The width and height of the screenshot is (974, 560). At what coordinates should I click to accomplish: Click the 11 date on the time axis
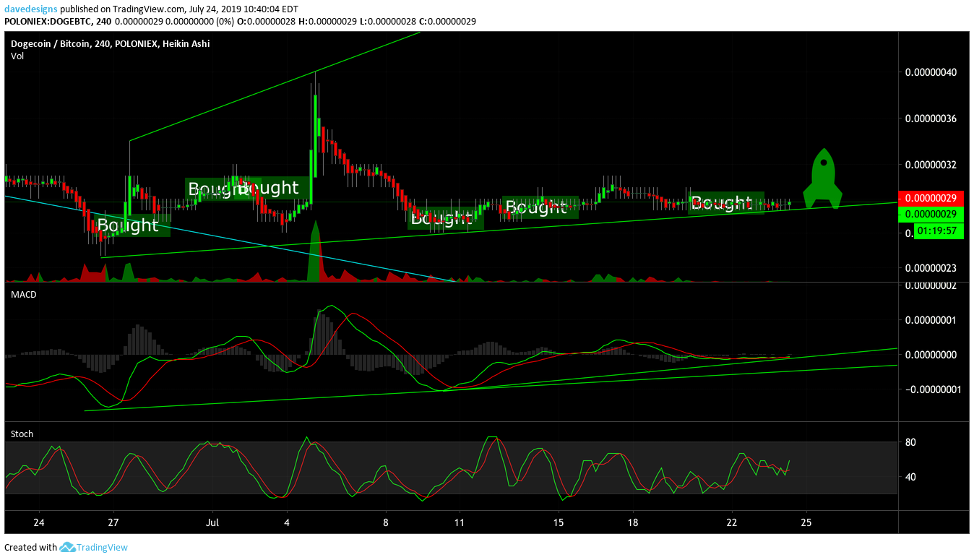click(x=459, y=522)
